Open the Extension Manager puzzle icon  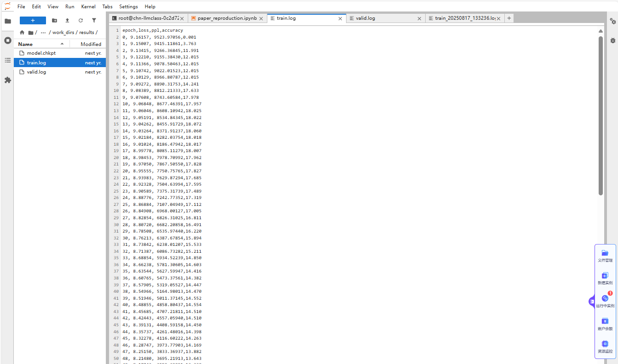coord(7,80)
